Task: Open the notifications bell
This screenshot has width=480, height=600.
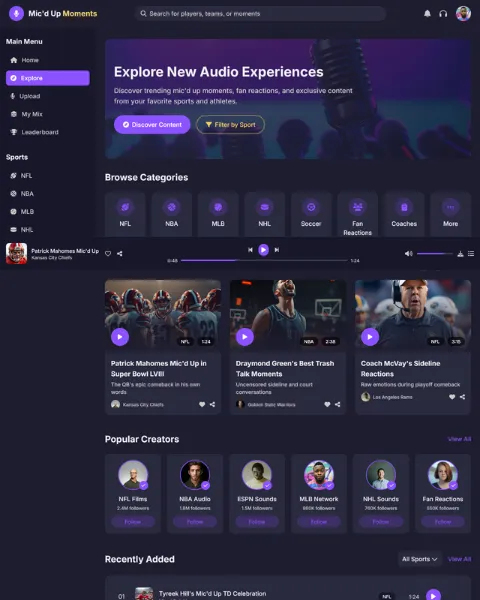Action: click(x=427, y=14)
